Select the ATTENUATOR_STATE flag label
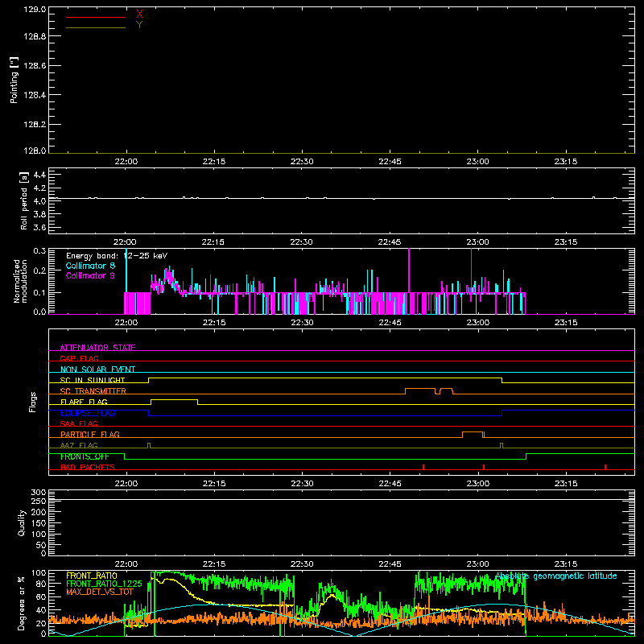The width and height of the screenshot is (644, 644). point(97,348)
